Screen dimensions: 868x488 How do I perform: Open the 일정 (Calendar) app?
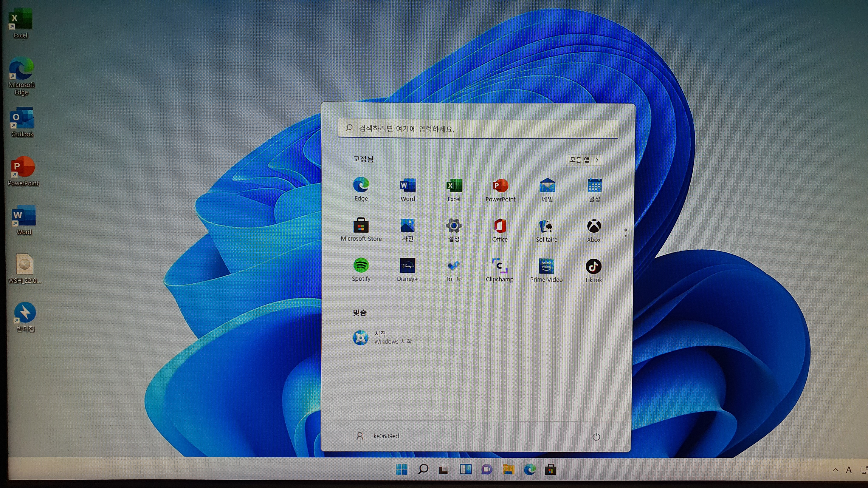(x=594, y=190)
